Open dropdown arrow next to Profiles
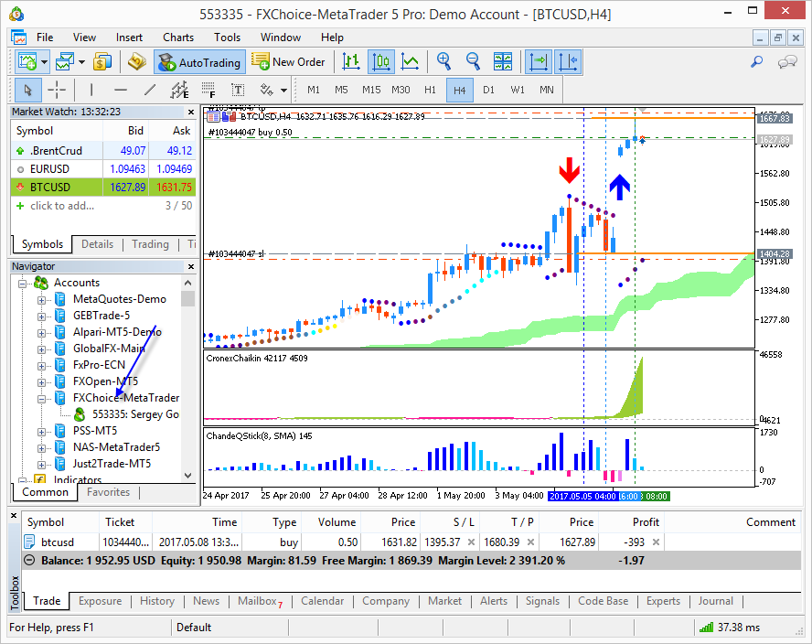812x644 pixels. point(81,62)
